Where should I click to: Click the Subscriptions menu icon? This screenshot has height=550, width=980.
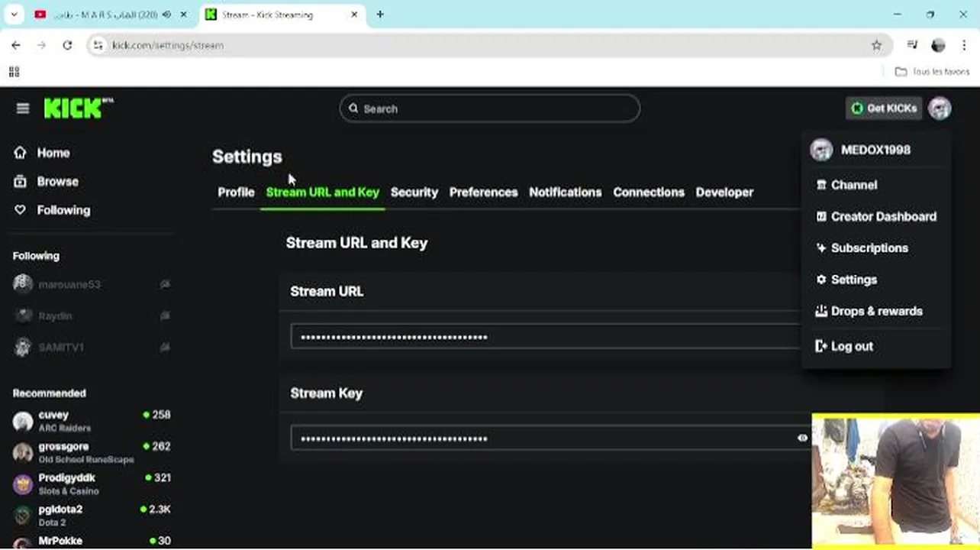[821, 248]
